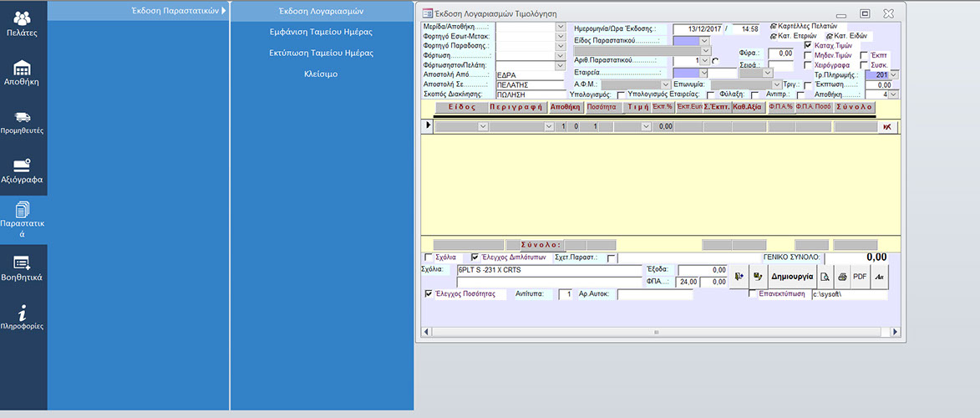Image resolution: width=980 pixels, height=418 pixels.
Task: Open the Βοηθητικά sidebar icon
Action: (23, 268)
